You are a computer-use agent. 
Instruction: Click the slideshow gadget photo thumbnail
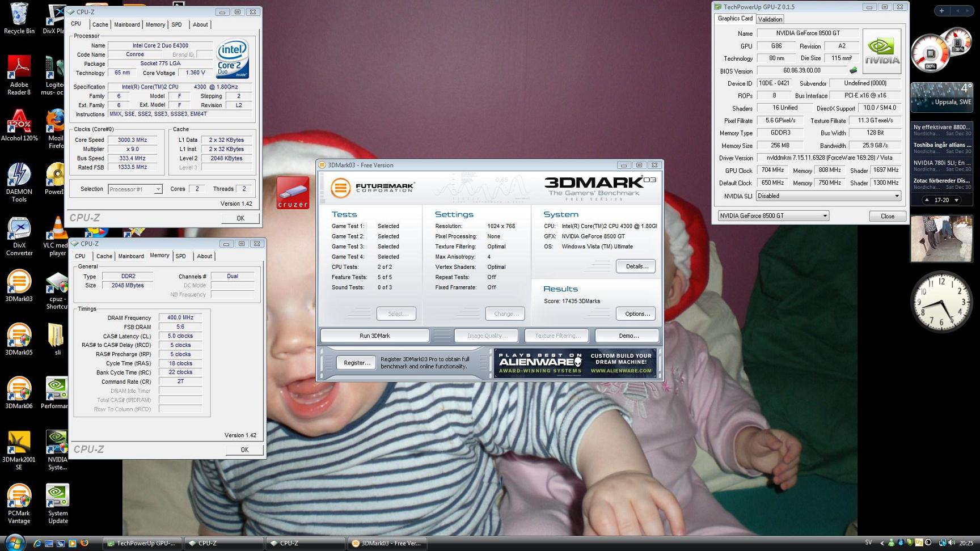click(941, 239)
